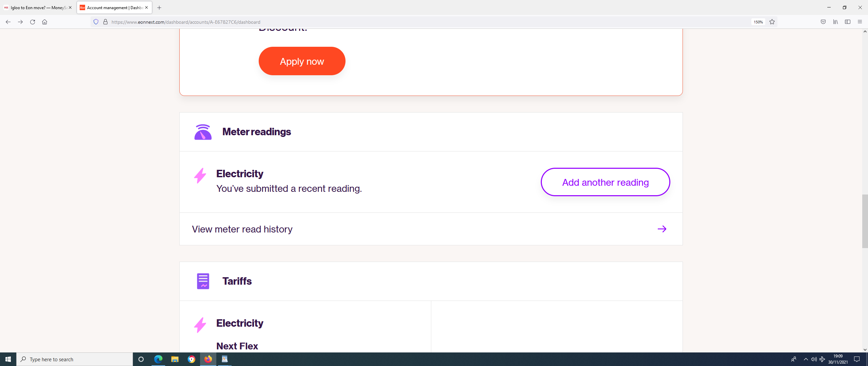Open the Save to Pocket icon

[x=823, y=22]
